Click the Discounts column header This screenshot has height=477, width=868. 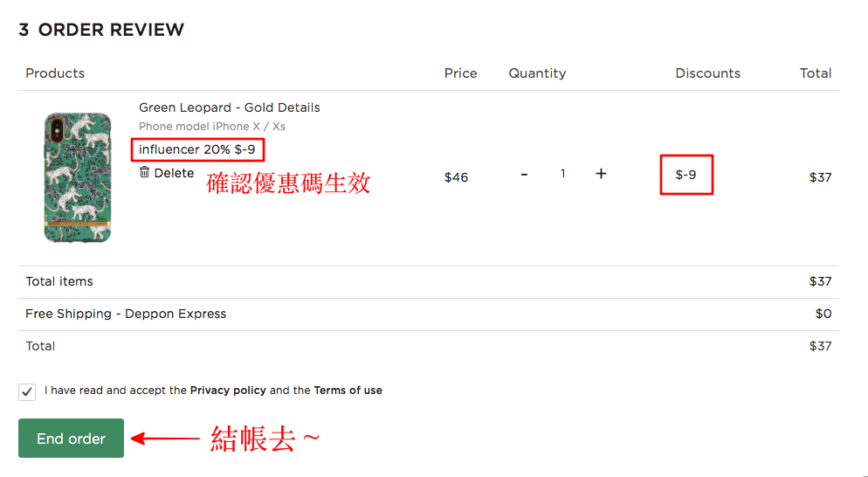click(707, 73)
